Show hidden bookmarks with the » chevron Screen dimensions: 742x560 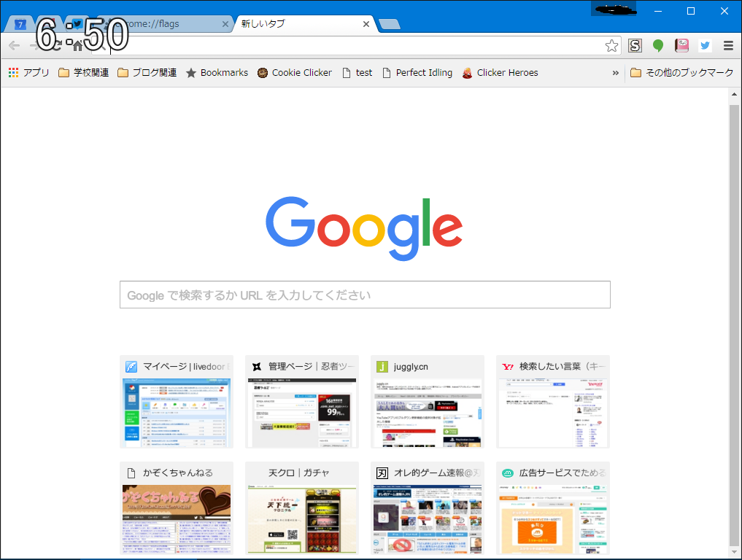[615, 73]
